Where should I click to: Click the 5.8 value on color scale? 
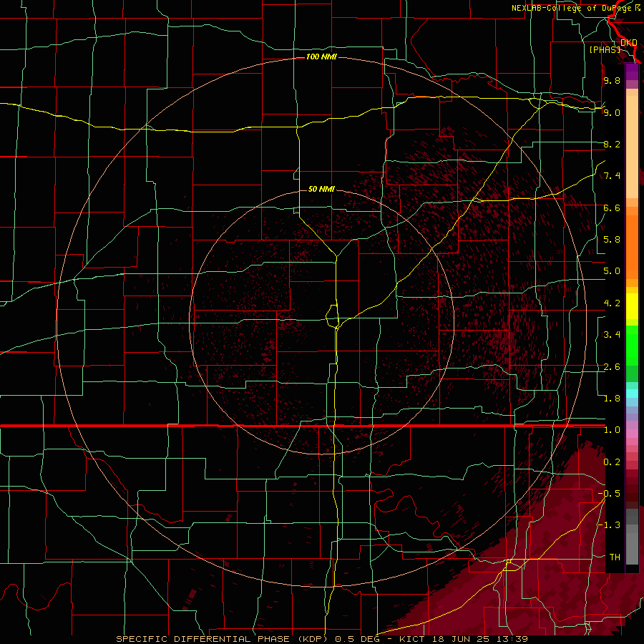612,240
